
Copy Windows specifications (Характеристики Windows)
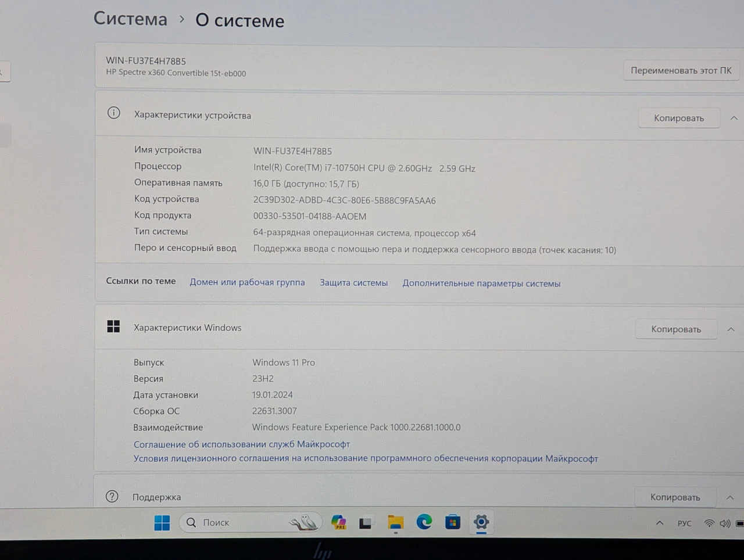[x=676, y=329]
